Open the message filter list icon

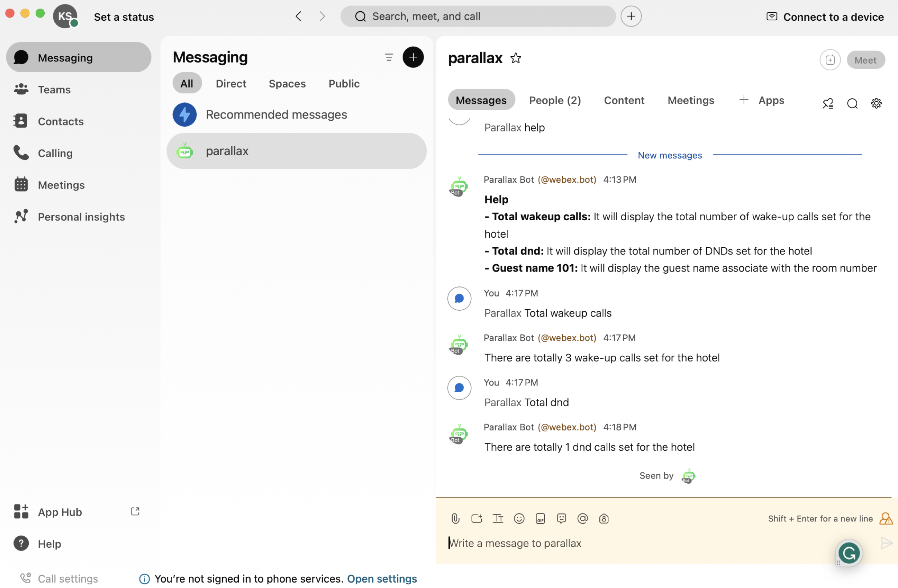click(389, 57)
